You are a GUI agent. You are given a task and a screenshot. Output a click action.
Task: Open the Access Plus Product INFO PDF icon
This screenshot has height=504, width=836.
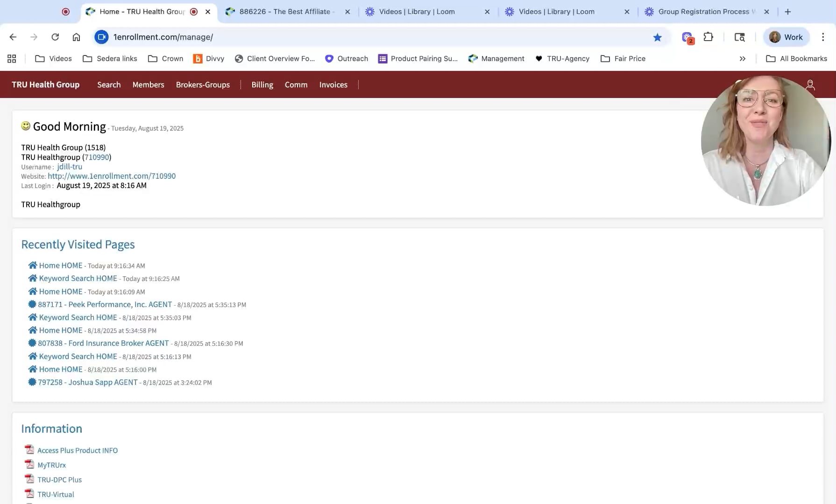point(29,449)
